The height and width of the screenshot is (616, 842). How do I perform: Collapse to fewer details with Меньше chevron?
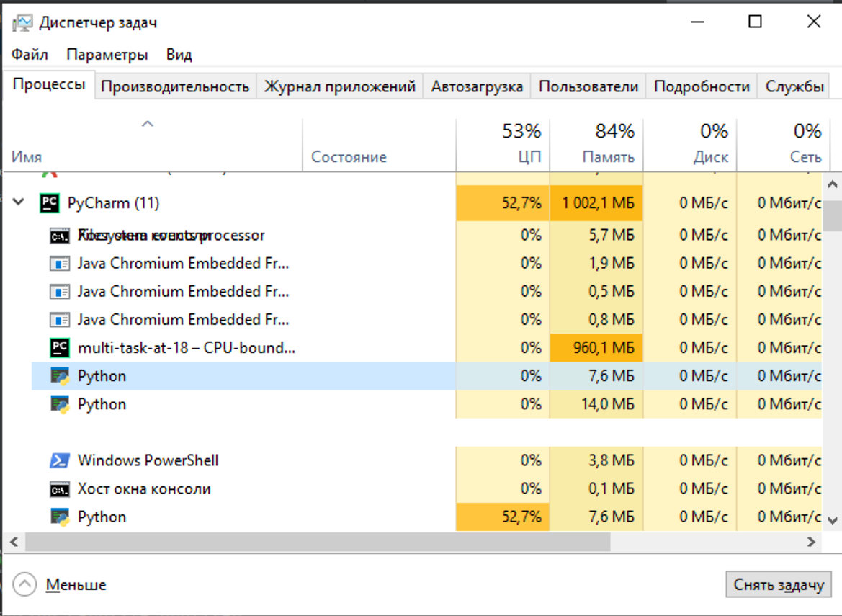[x=24, y=584]
